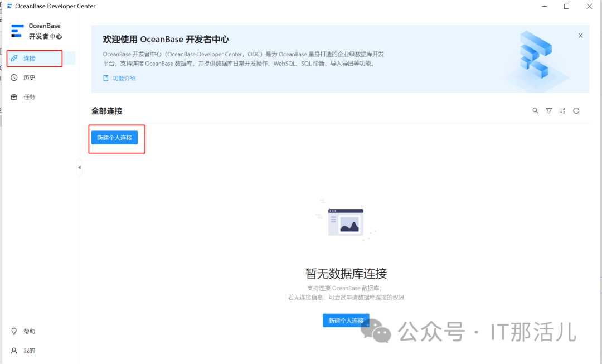Image resolution: width=602 pixels, height=364 pixels.
Task: Collapse the left sidebar with arrow handle
Action: point(80,167)
